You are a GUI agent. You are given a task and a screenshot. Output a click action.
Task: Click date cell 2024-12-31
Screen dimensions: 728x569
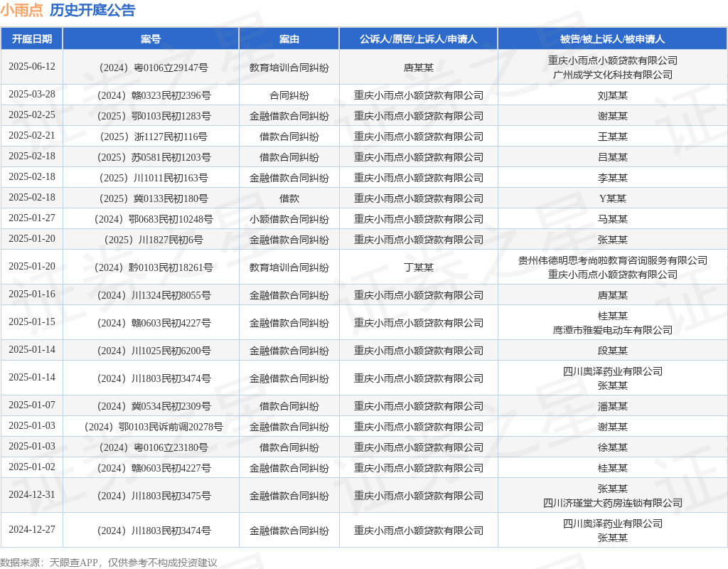31,495
